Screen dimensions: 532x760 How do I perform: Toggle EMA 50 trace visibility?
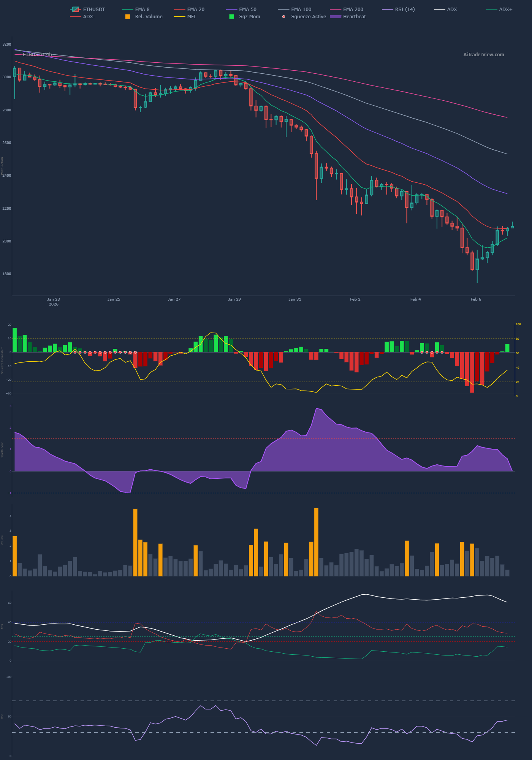click(x=247, y=9)
